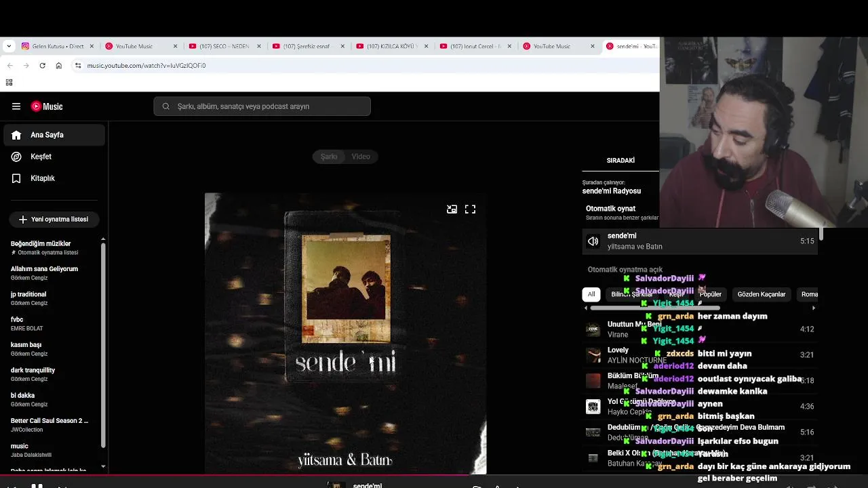Go to Keşfet

click(54, 157)
